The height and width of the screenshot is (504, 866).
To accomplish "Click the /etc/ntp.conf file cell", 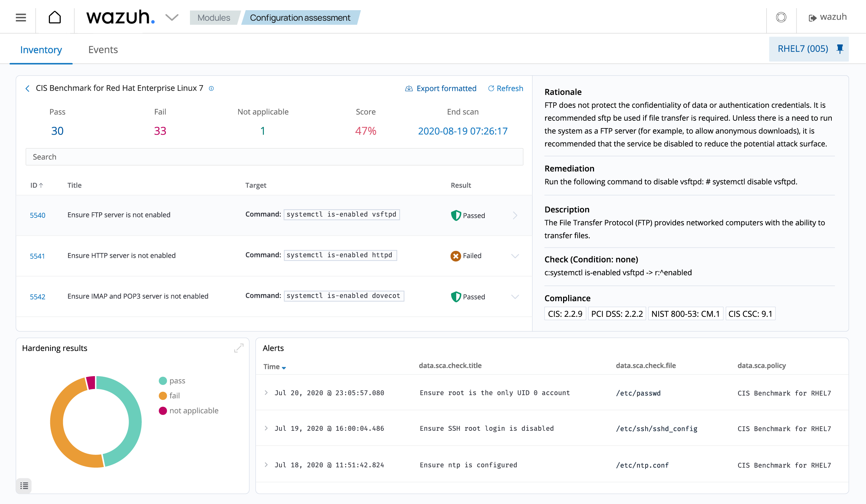I will pyautogui.click(x=642, y=465).
